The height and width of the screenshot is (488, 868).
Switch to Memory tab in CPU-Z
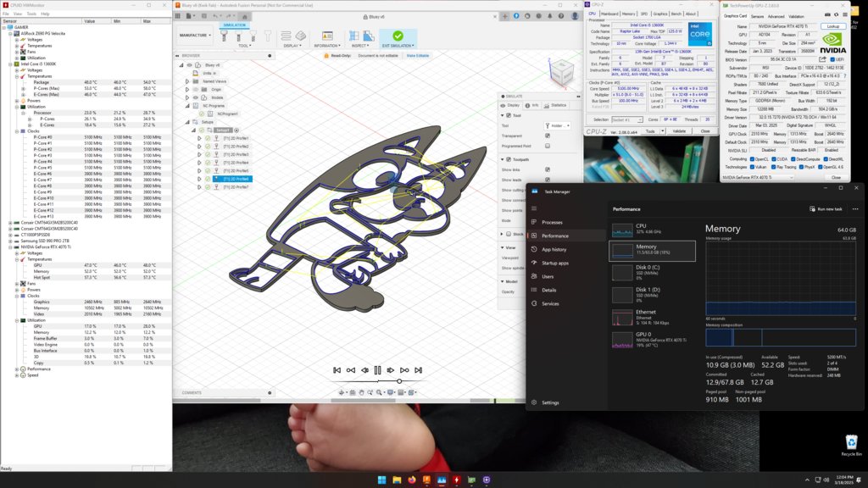(x=628, y=14)
